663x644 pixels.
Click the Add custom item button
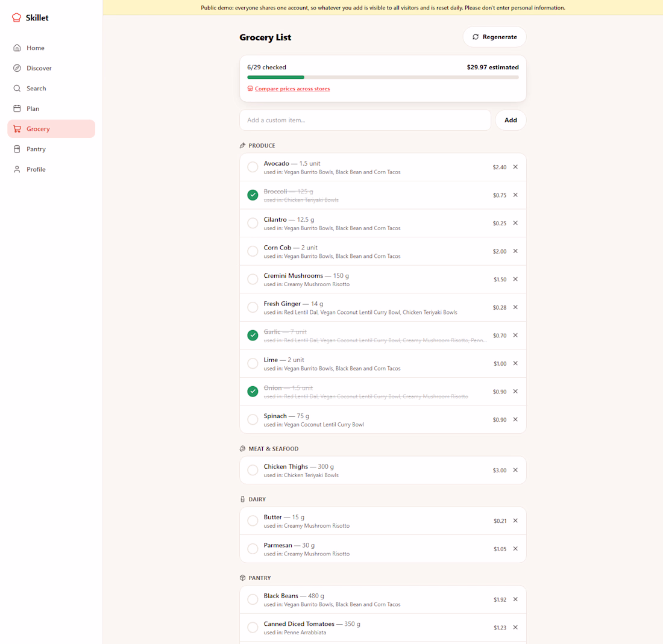[x=511, y=120]
